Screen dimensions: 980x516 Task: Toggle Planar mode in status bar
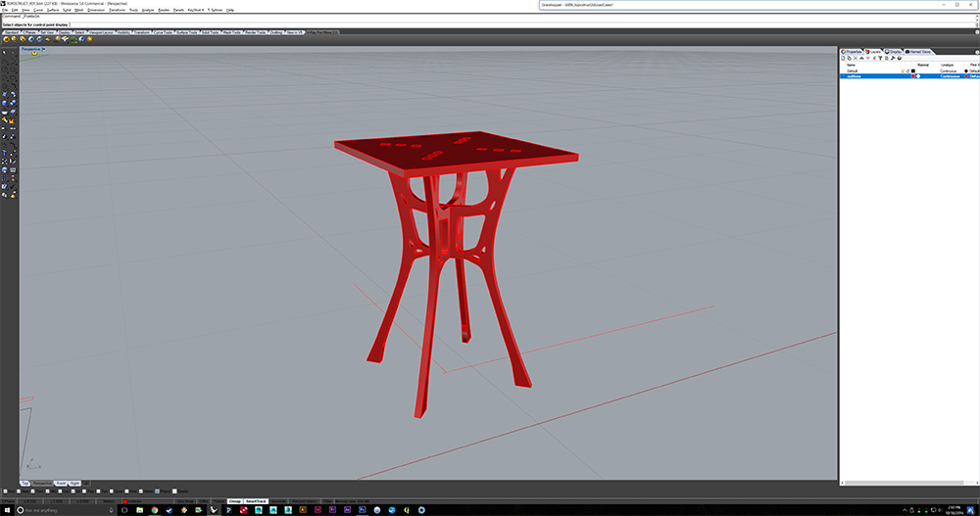pyautogui.click(x=219, y=501)
